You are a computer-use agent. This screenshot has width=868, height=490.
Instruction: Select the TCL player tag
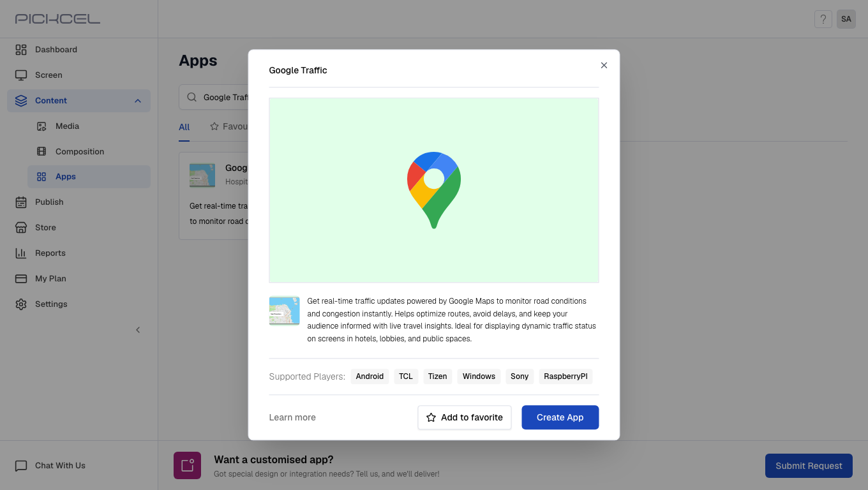406,376
